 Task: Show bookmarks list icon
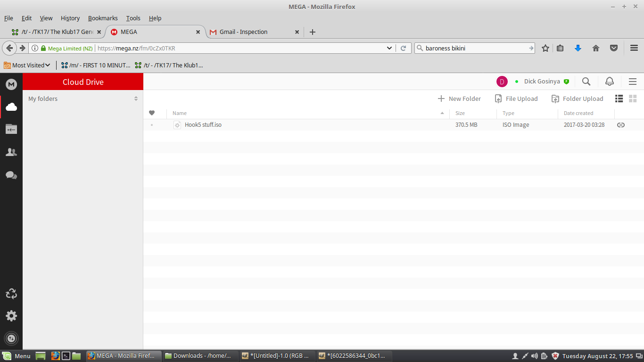(560, 48)
